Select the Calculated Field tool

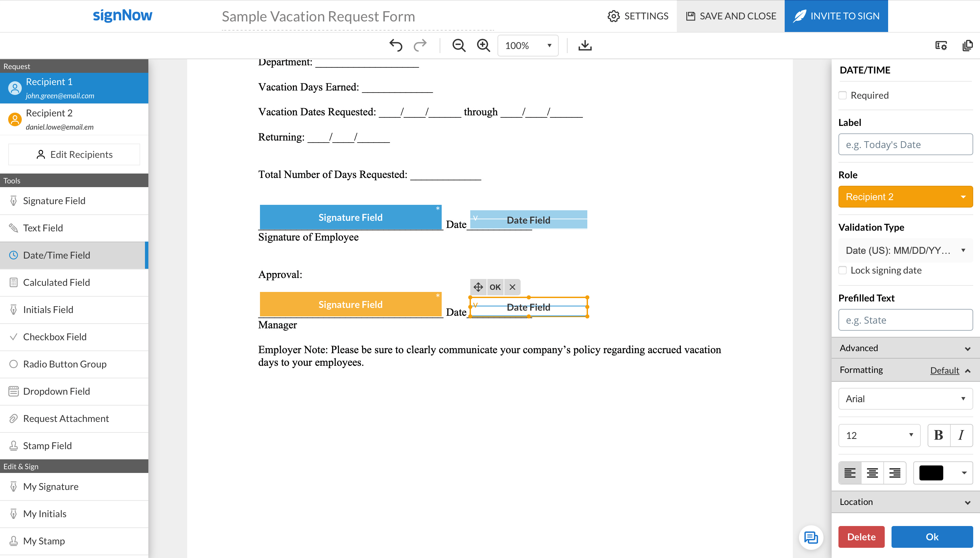click(56, 282)
